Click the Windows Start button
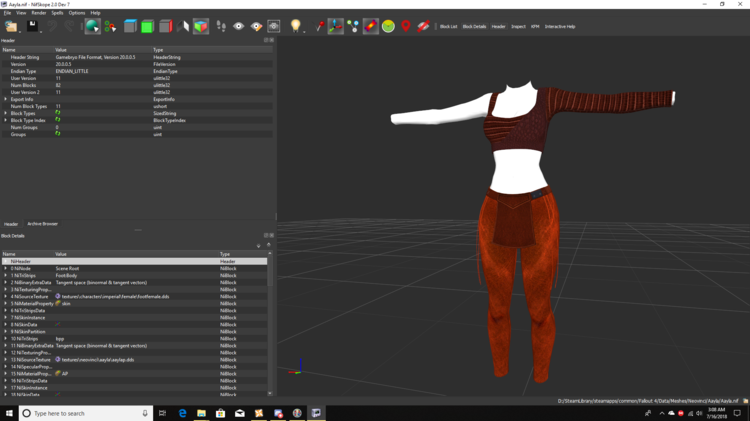This screenshot has height=421, width=750. pyautogui.click(x=9, y=413)
